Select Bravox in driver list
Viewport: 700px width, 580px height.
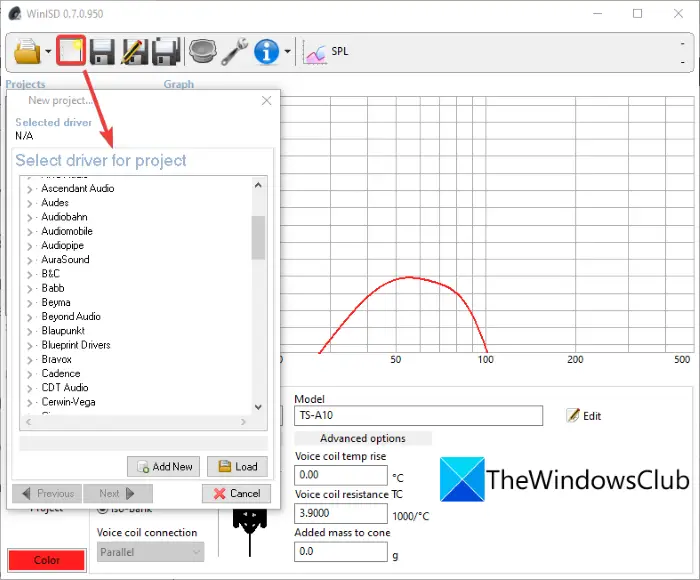click(x=56, y=359)
